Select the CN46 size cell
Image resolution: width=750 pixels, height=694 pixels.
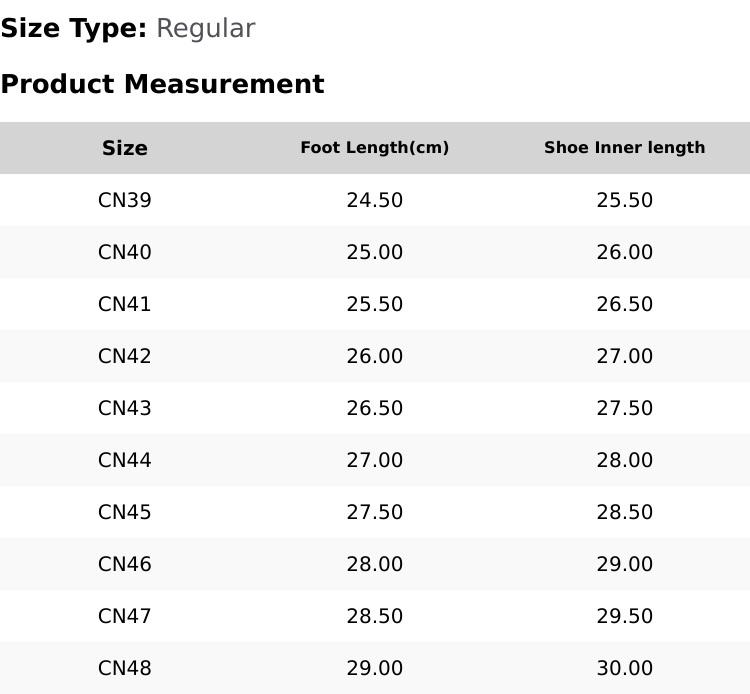click(124, 564)
